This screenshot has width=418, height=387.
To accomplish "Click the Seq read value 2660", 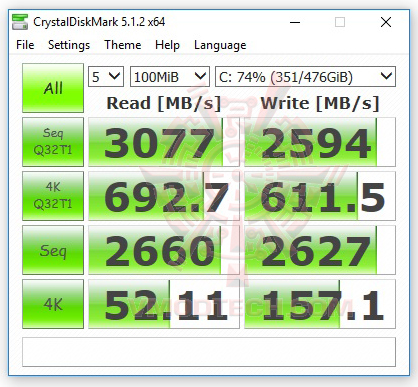I will 164,250.
